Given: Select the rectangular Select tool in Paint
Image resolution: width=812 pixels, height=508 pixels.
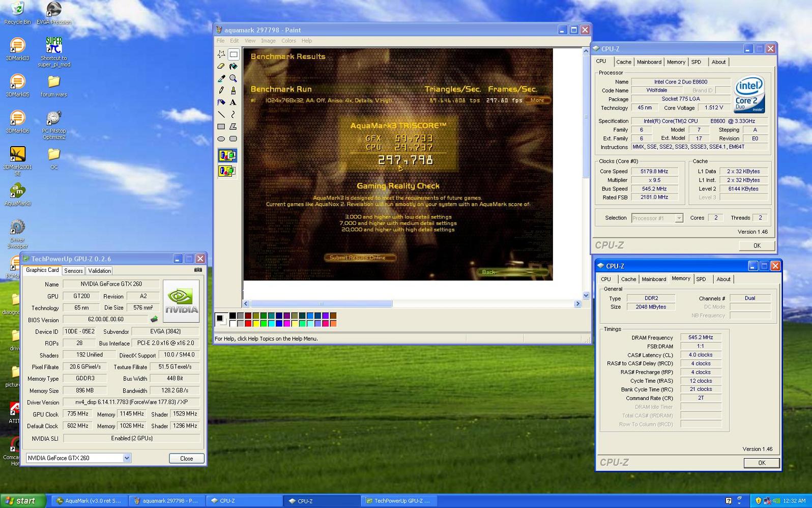Looking at the screenshot, I should [233, 54].
